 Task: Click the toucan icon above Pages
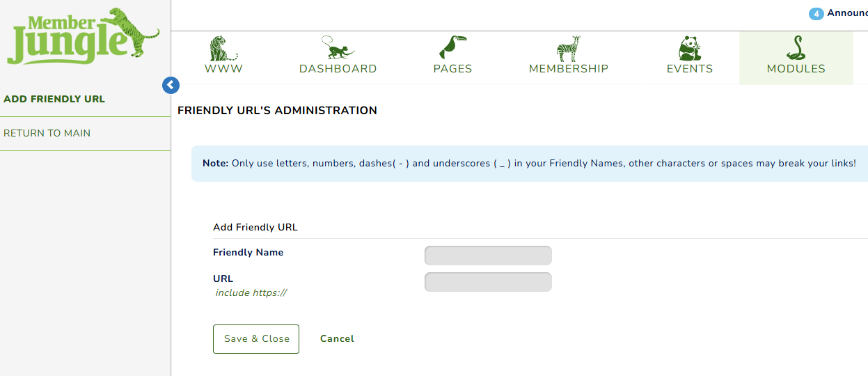[452, 48]
